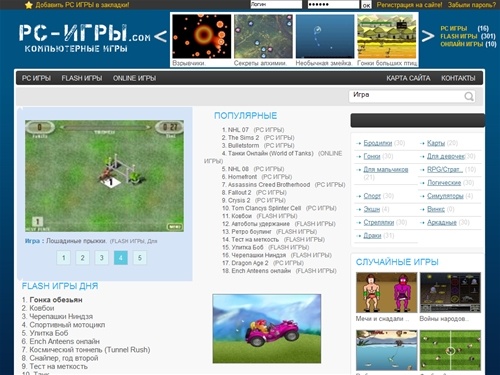The height and width of the screenshot is (375, 500).
Task: Open the pink car game image
Action: click(x=267, y=329)
